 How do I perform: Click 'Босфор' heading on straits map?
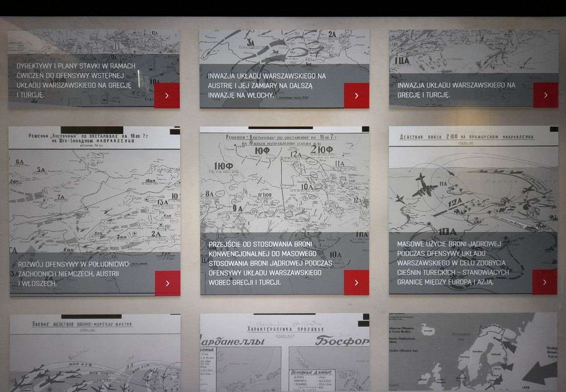click(342, 341)
